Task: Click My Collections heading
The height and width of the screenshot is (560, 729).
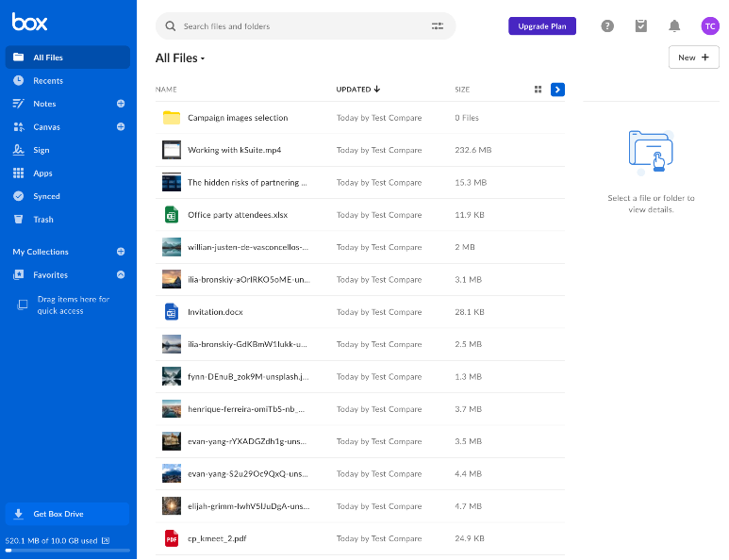Action: pyautogui.click(x=41, y=252)
